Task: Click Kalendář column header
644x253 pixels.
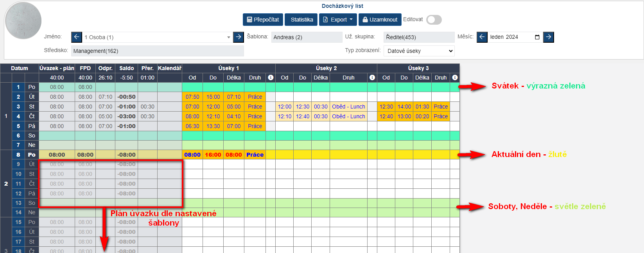Action: [169, 68]
